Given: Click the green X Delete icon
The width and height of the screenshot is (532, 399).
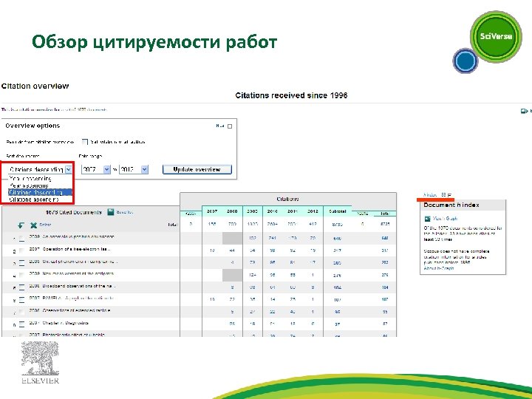Looking at the screenshot, I should [33, 225].
